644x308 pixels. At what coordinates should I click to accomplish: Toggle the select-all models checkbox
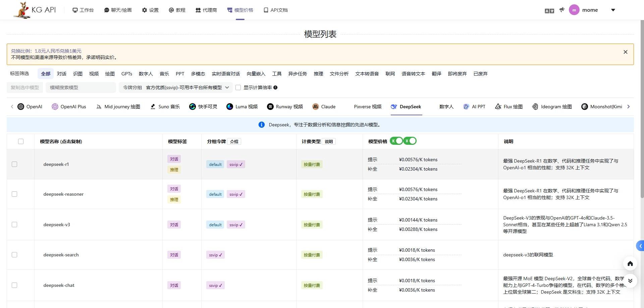coord(21,141)
